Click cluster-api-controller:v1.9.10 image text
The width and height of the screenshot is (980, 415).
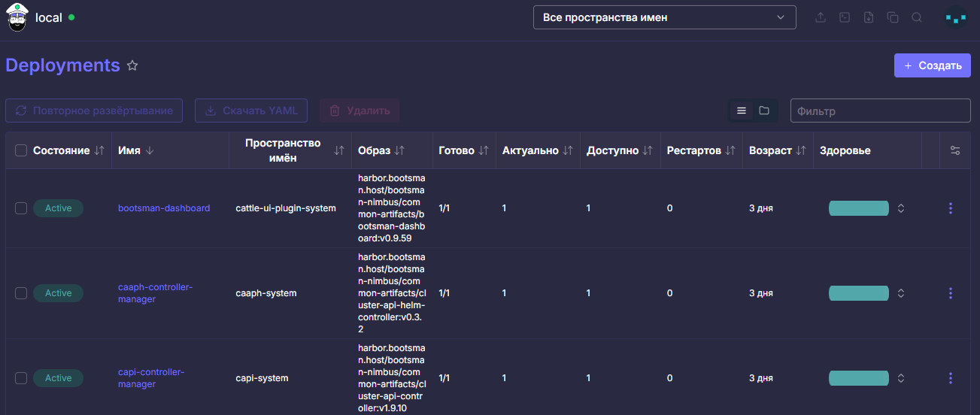[392, 378]
